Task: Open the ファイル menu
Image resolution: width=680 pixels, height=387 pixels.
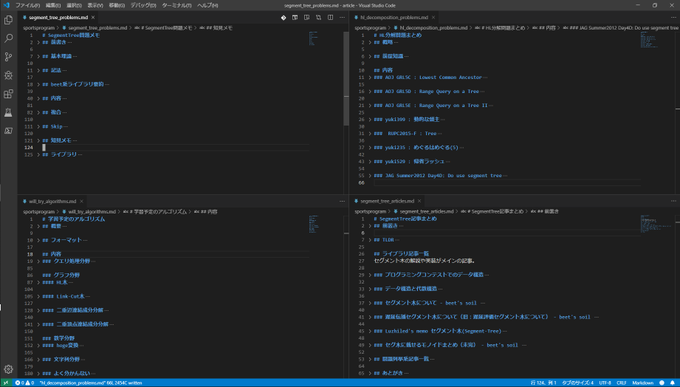Action: [28, 5]
